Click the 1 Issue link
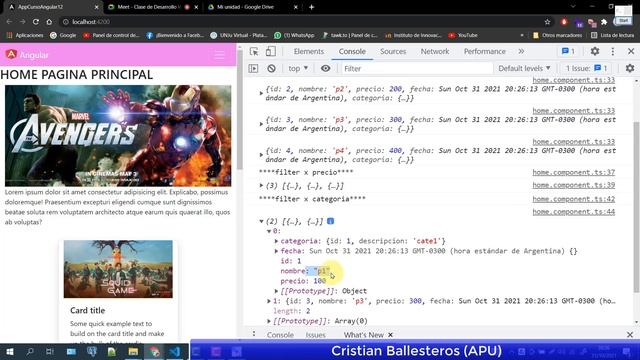The height and width of the screenshot is (360, 640). pyautogui.click(x=587, y=68)
